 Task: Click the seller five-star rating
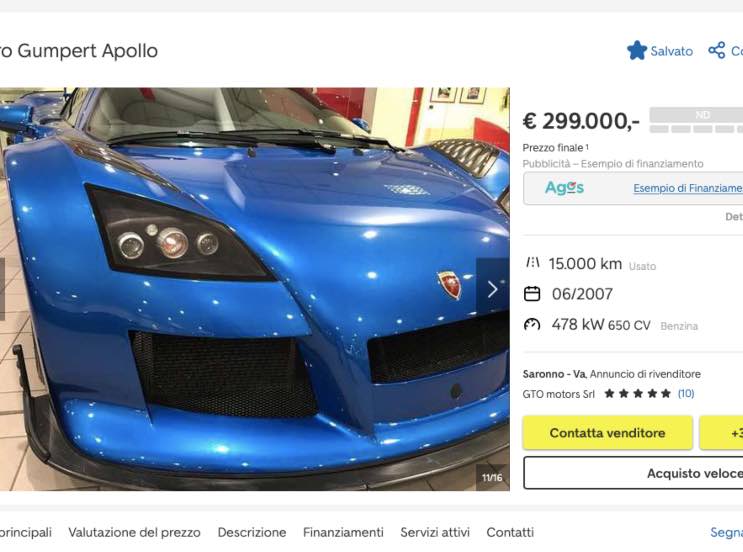coord(637,394)
